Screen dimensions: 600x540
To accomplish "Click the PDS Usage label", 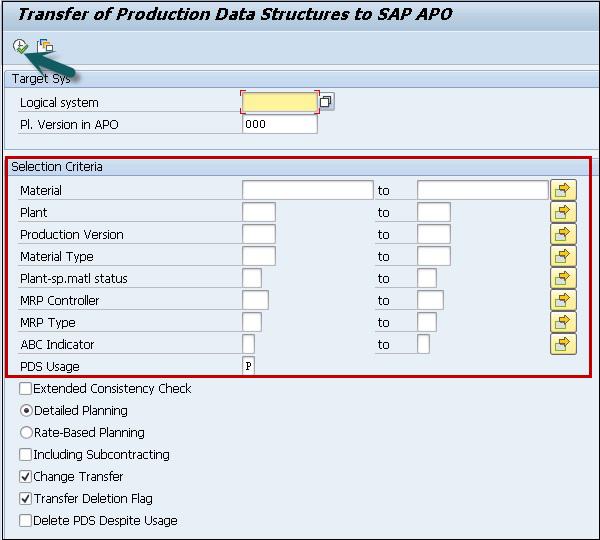I will pos(50,367).
